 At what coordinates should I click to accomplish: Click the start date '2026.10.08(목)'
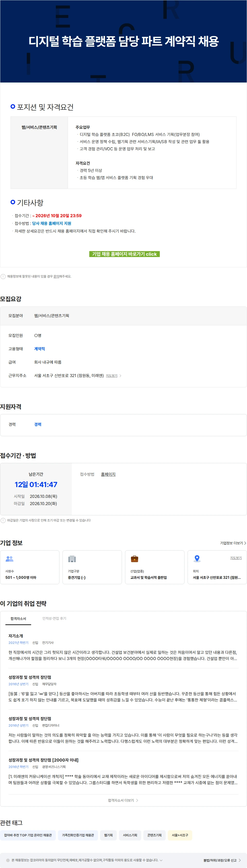[x=43, y=496]
